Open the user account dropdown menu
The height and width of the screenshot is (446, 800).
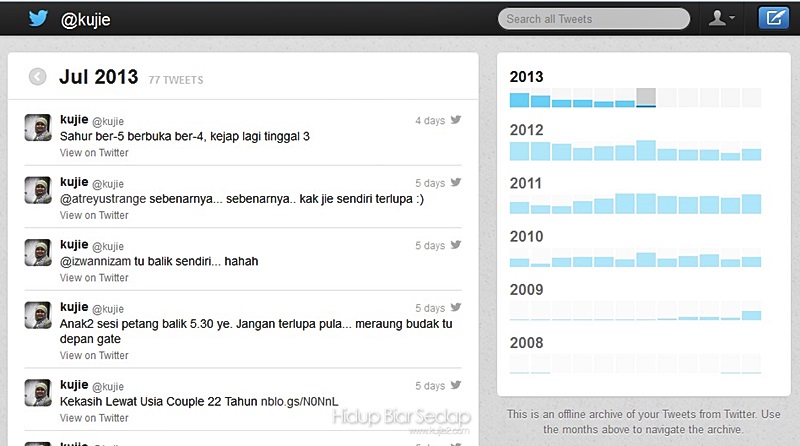click(721, 18)
